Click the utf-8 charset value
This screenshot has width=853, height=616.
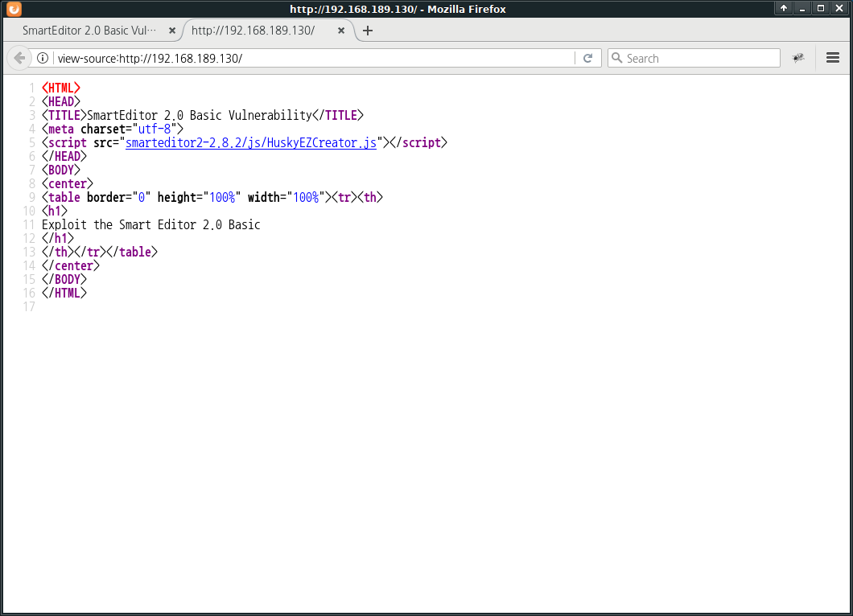(155, 129)
